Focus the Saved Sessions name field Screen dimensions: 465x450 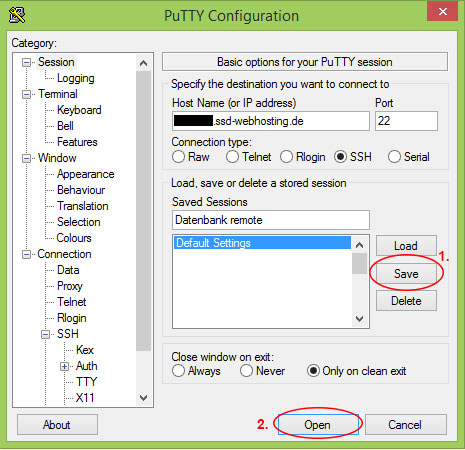click(x=271, y=220)
